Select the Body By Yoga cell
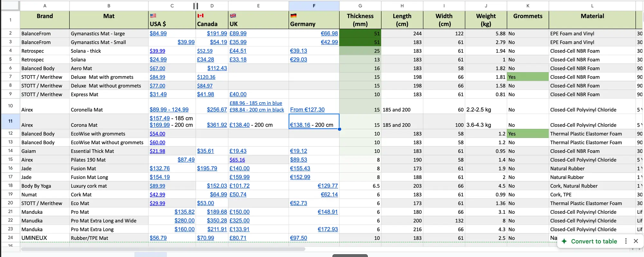Viewport: 644px width, 257px height. pyautogui.click(x=45, y=186)
